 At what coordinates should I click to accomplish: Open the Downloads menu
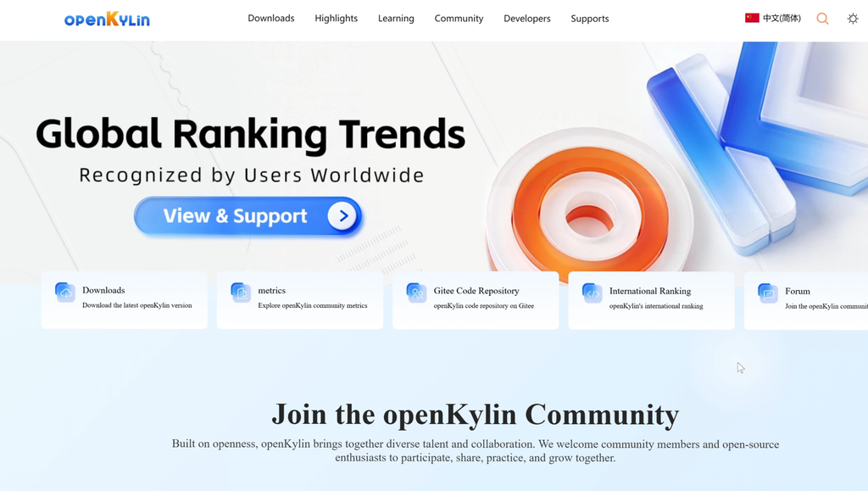point(270,19)
